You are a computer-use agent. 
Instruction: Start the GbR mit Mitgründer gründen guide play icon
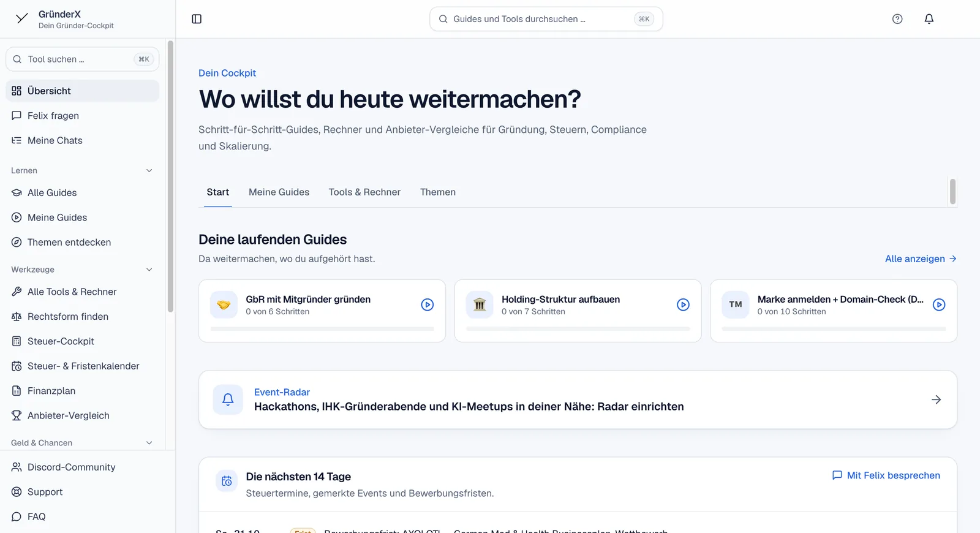(x=428, y=304)
